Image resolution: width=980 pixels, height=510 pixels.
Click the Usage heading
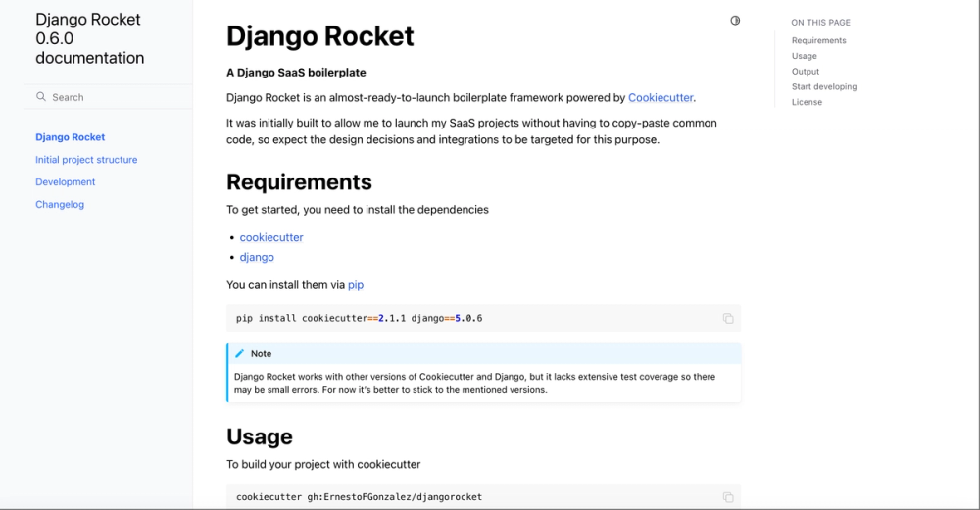tap(260, 436)
